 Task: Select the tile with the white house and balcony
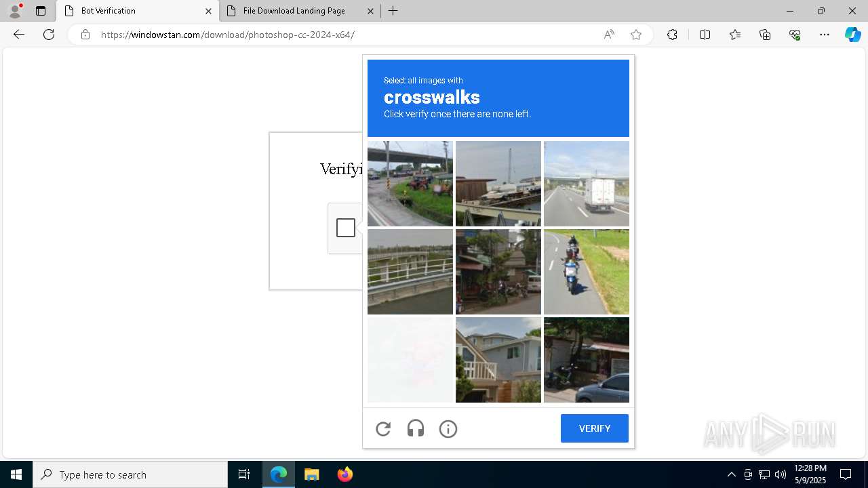tap(498, 360)
